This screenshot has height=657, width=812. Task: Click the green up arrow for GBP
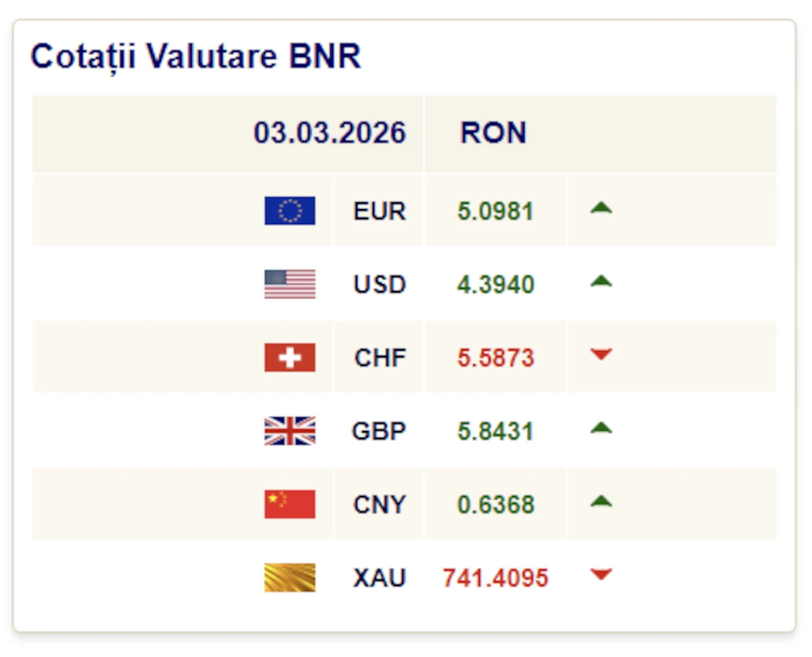click(601, 428)
